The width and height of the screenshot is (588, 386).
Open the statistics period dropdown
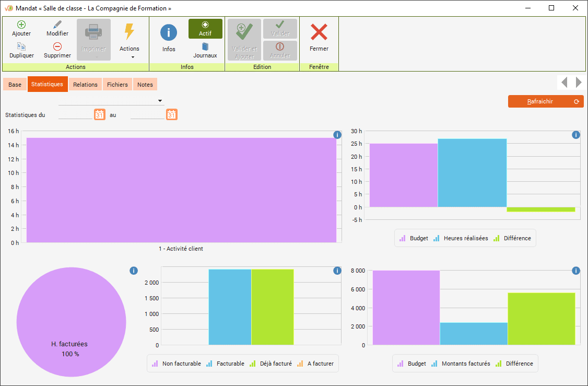(x=160, y=101)
